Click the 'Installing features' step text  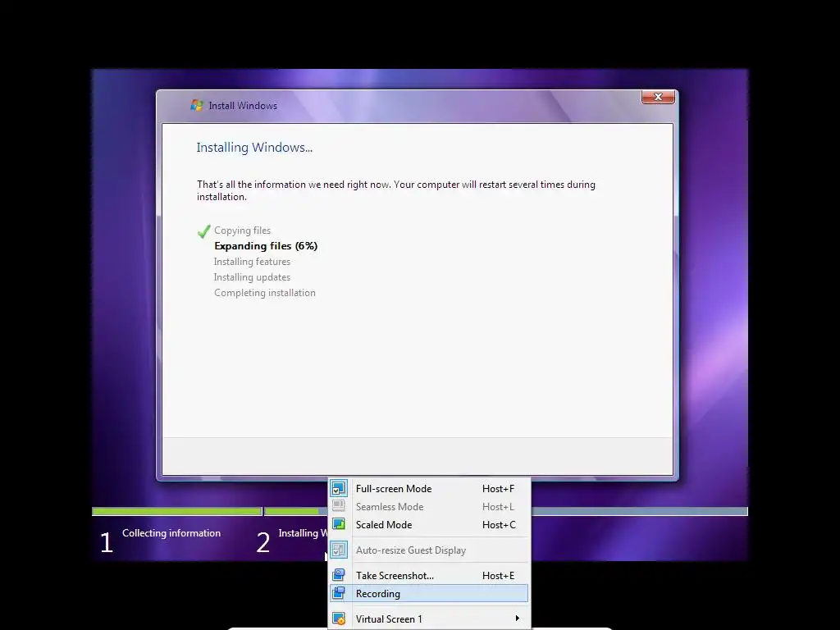(x=252, y=262)
